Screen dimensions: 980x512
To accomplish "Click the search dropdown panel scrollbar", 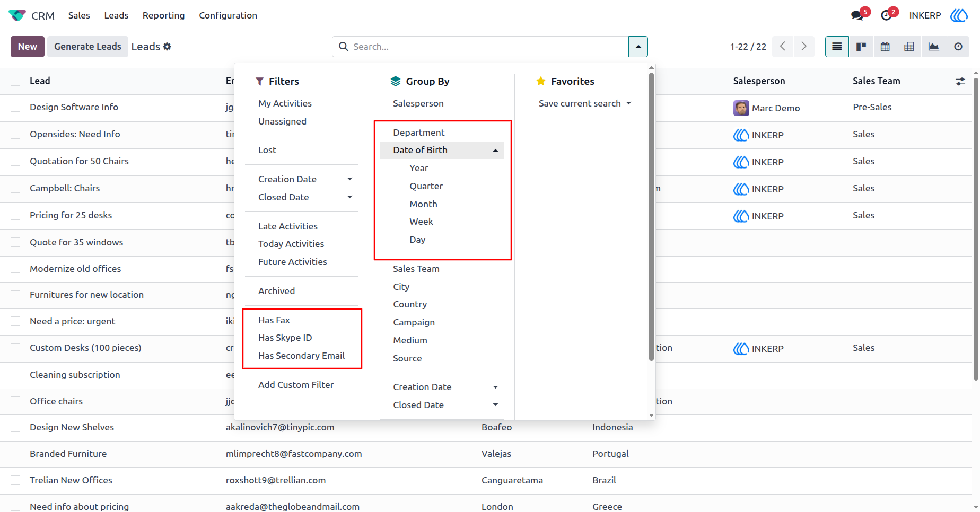I will coord(651,216).
